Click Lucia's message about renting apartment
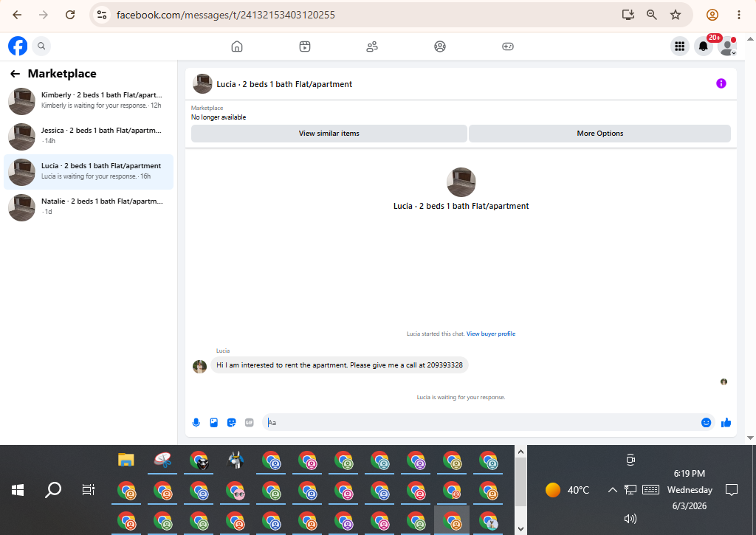Screen dimensions: 756x535 [340, 365]
